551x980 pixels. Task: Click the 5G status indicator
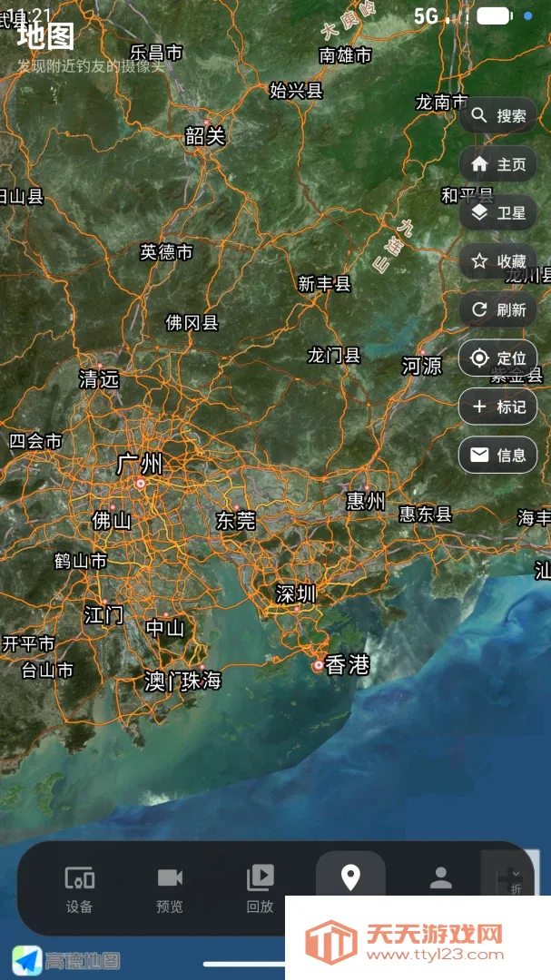[426, 16]
